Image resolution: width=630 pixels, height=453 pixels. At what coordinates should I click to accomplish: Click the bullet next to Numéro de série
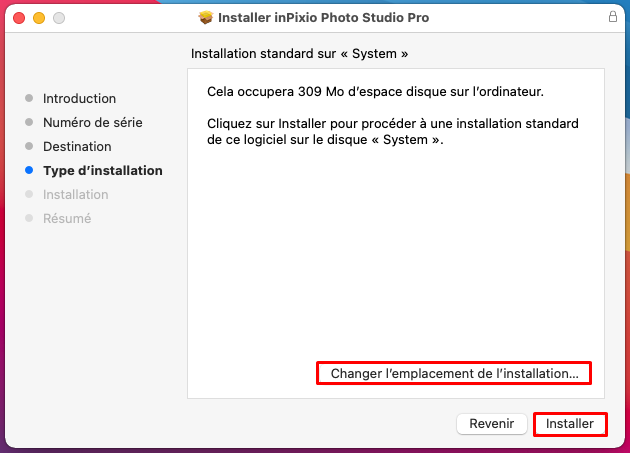(x=29, y=122)
